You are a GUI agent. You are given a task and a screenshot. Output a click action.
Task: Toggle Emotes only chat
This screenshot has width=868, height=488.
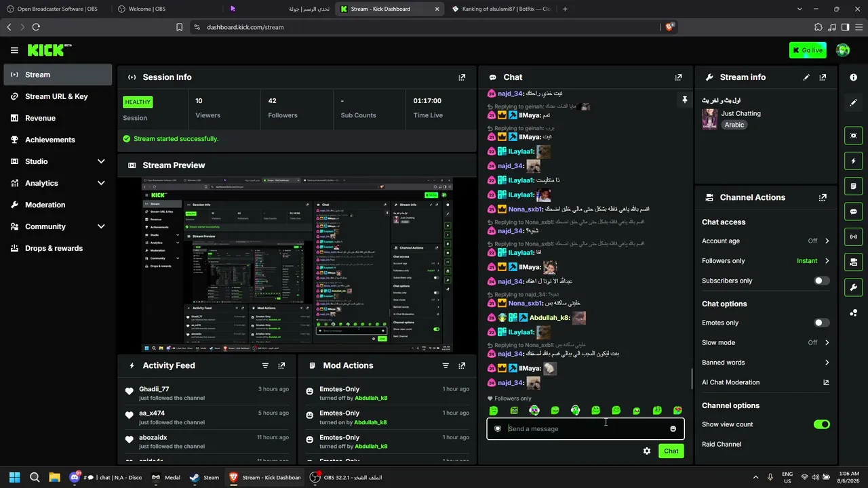pyautogui.click(x=821, y=323)
